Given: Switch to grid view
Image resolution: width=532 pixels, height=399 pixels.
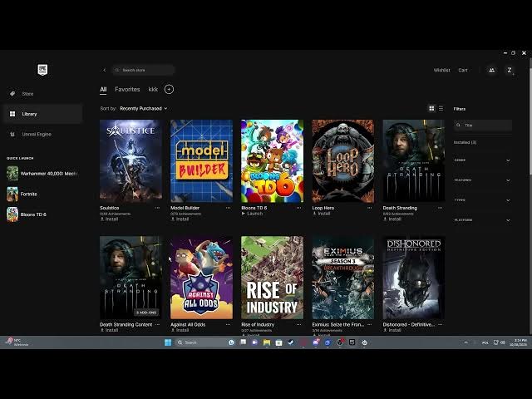Looking at the screenshot, I should [431, 109].
